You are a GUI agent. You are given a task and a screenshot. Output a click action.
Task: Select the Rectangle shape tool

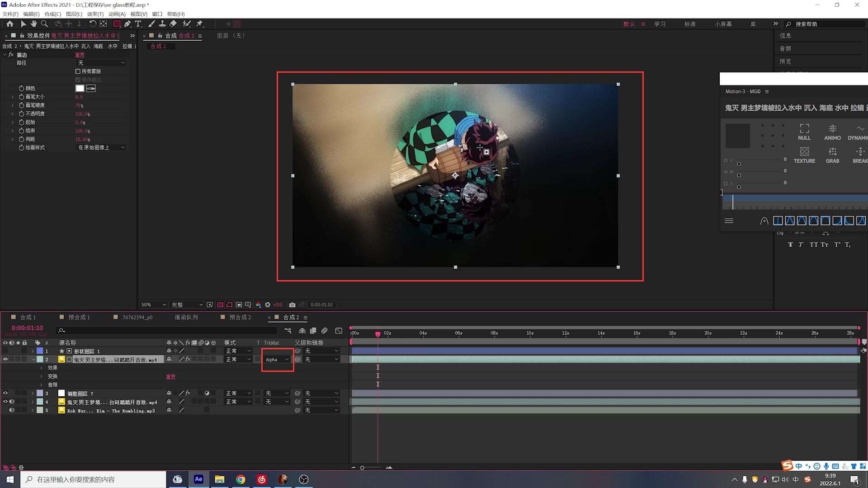click(x=117, y=24)
